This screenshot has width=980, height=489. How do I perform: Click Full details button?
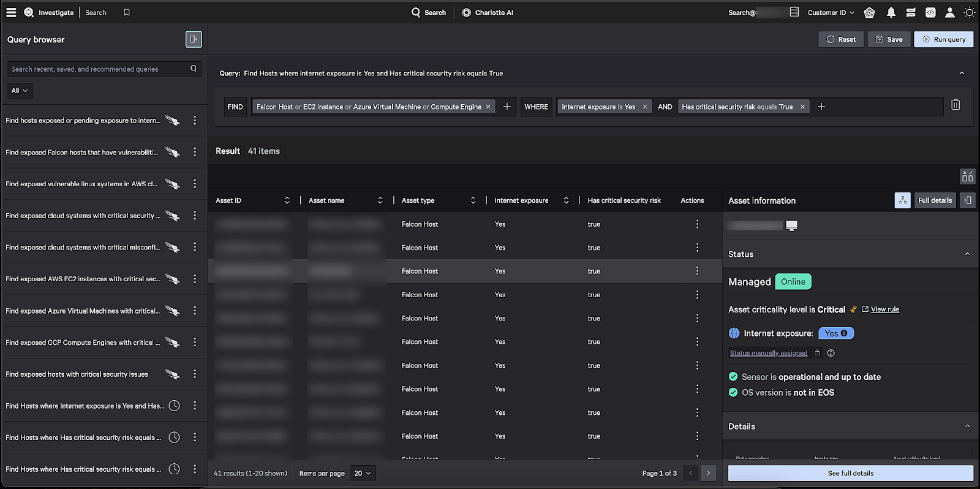[935, 200]
